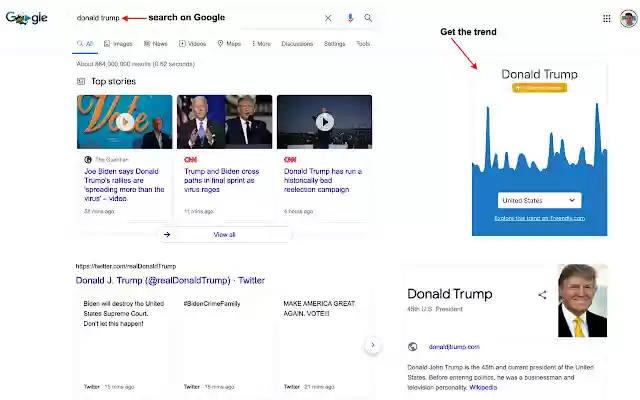The height and width of the screenshot is (400, 640).
Task: Click the magnifying glass search icon
Action: [x=368, y=18]
